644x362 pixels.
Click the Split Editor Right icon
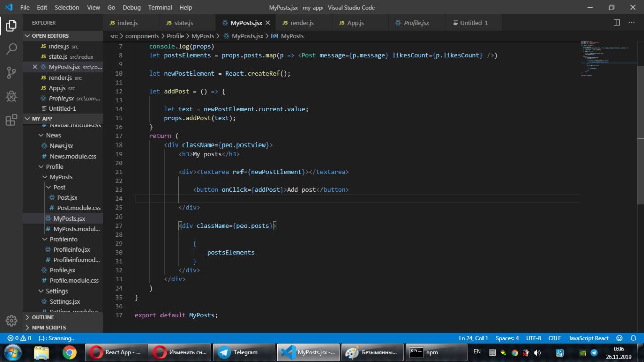tap(617, 23)
